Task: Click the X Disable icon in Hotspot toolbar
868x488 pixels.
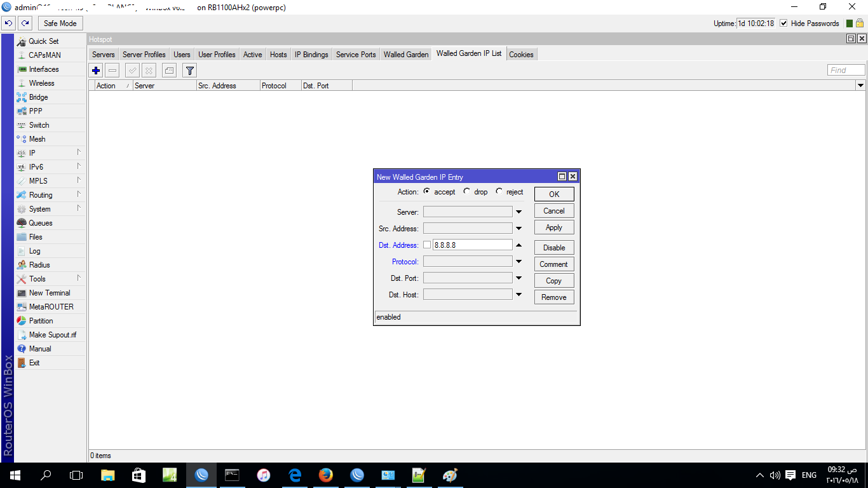Action: coord(149,71)
